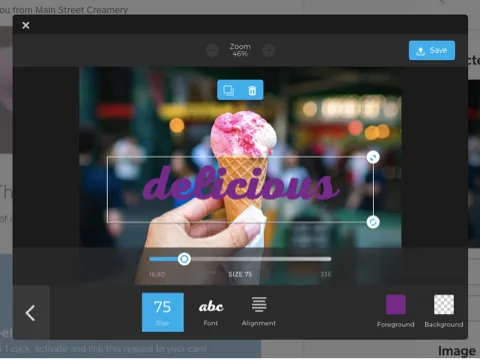Click the zoom out minus icon
Viewport: 480px width, 360px height.
pyautogui.click(x=212, y=50)
